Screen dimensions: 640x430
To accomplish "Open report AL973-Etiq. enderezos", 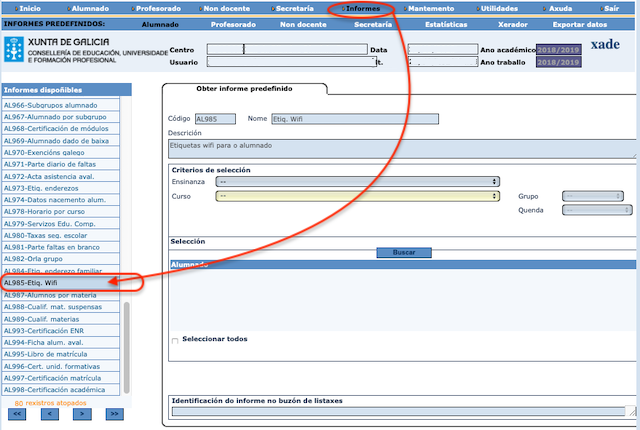I will [61, 188].
